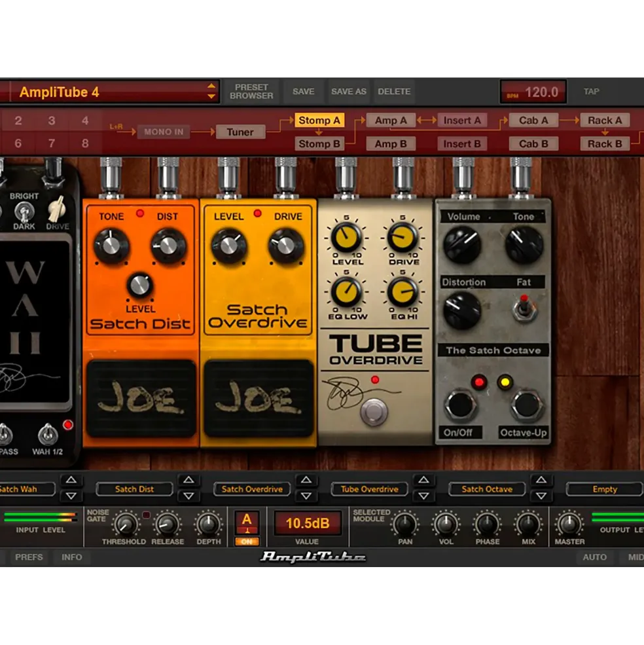Image resolution: width=644 pixels, height=645 pixels.
Task: Switch to Rack A module
Action: pos(605,120)
